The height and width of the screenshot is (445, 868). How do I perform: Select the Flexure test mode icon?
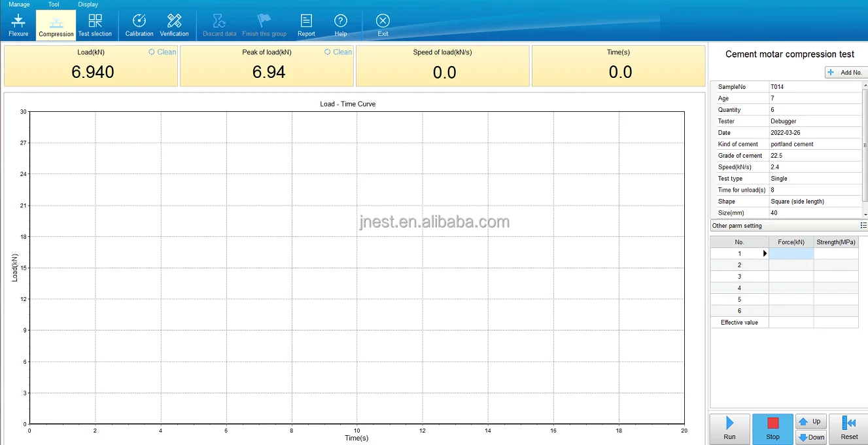tap(18, 25)
